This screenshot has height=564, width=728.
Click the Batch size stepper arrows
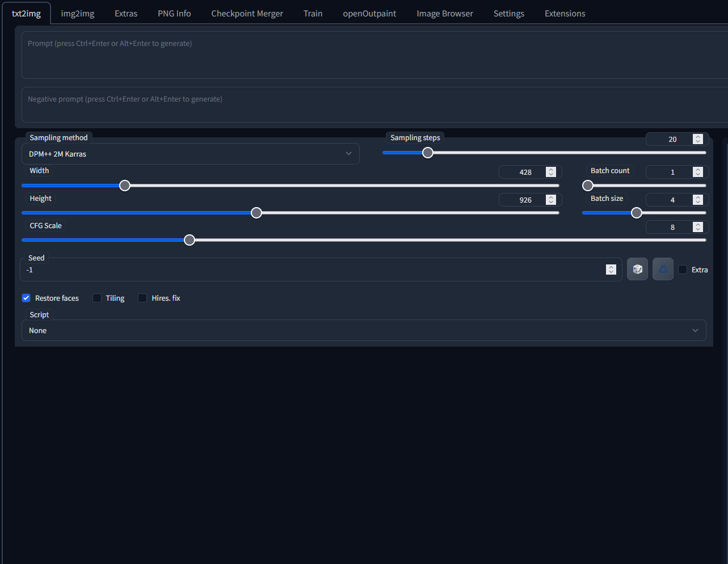tap(698, 200)
